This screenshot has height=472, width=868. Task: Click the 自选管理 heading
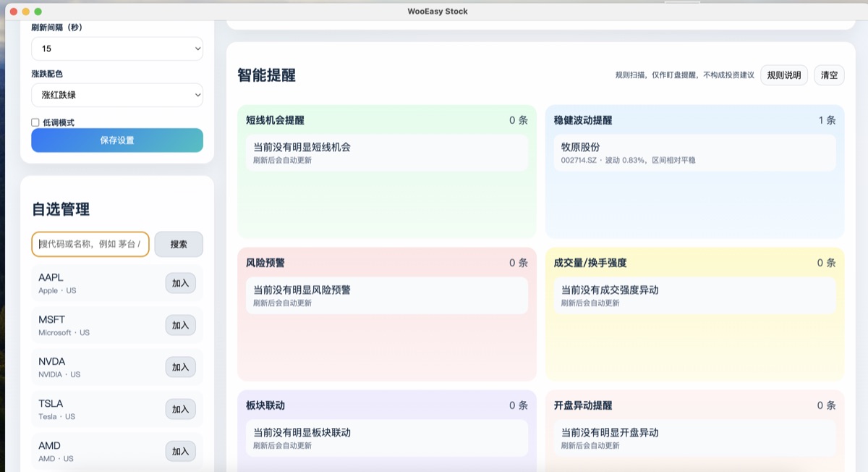click(x=61, y=209)
